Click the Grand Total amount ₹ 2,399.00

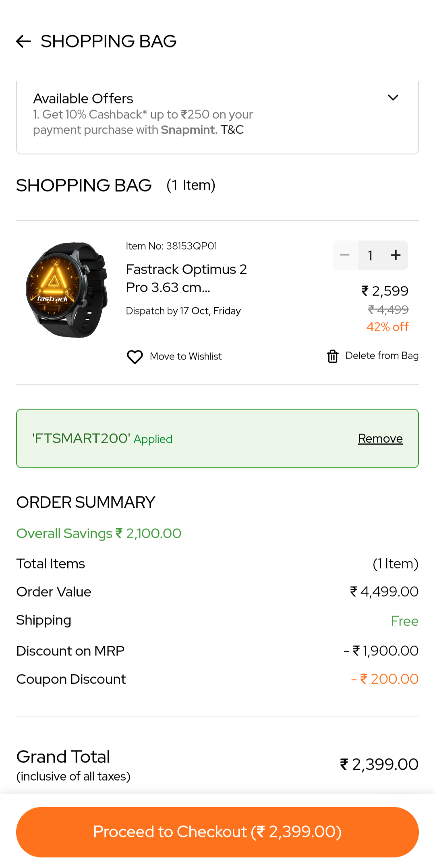[379, 765]
